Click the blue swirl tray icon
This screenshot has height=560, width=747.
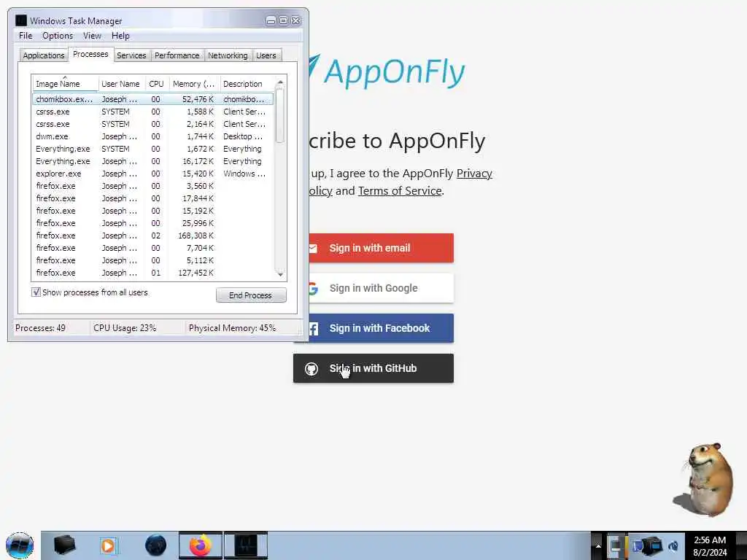point(673,545)
